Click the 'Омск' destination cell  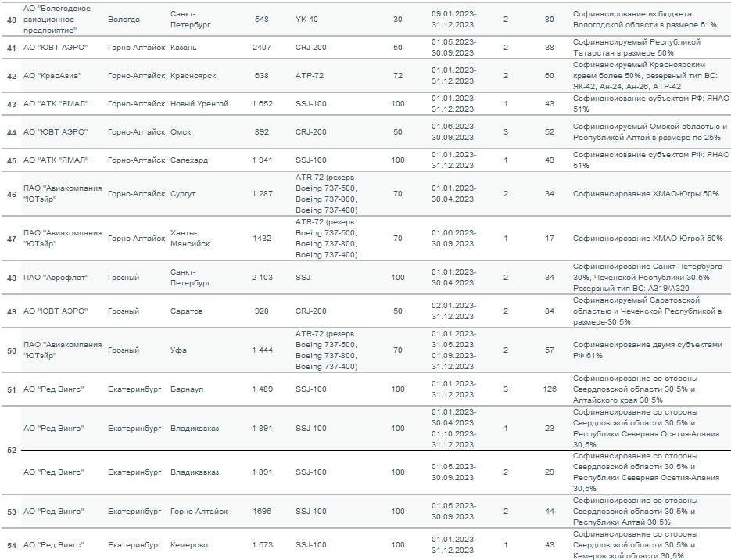coord(181,132)
